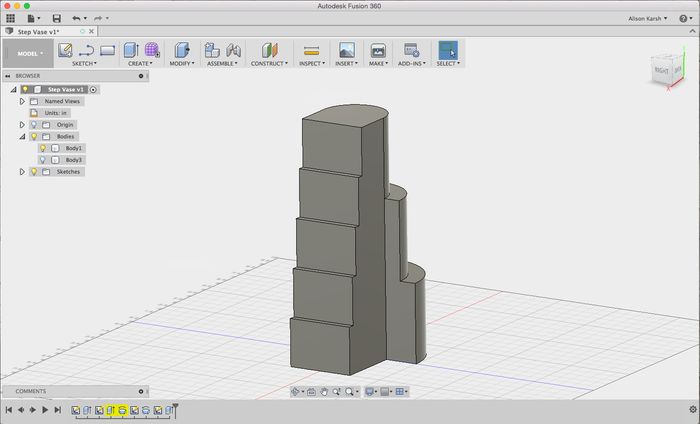Toggle visibility lightbulb for Body3
700x424 pixels.
pyautogui.click(x=43, y=160)
